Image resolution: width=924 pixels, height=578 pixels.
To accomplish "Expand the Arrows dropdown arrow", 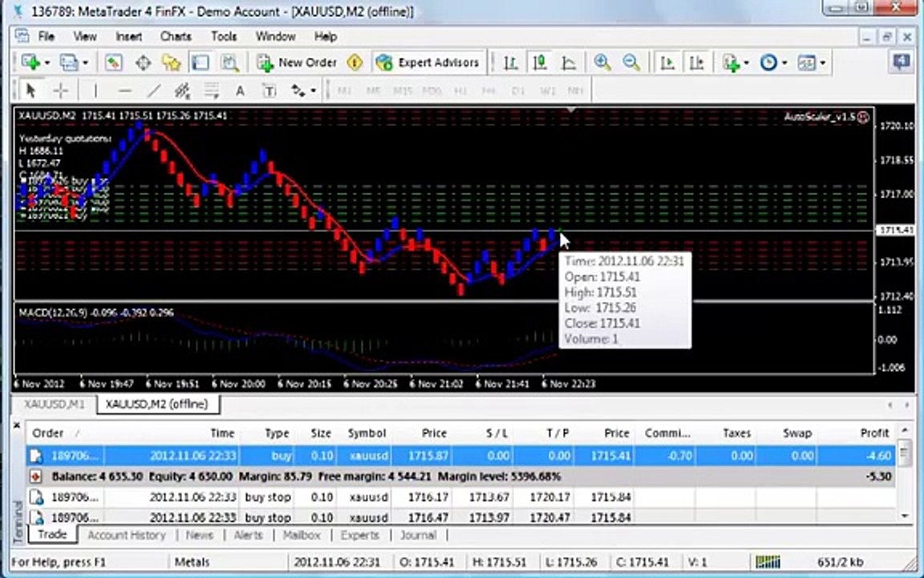I will (314, 91).
